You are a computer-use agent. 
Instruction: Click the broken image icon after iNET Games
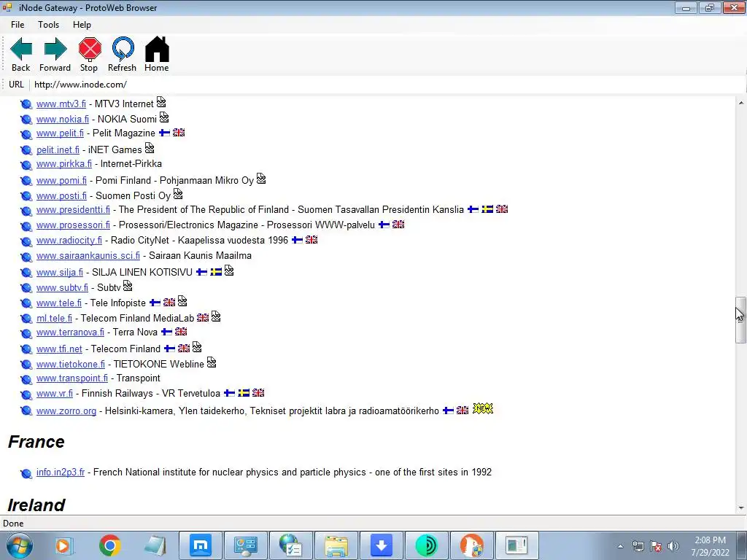point(150,148)
